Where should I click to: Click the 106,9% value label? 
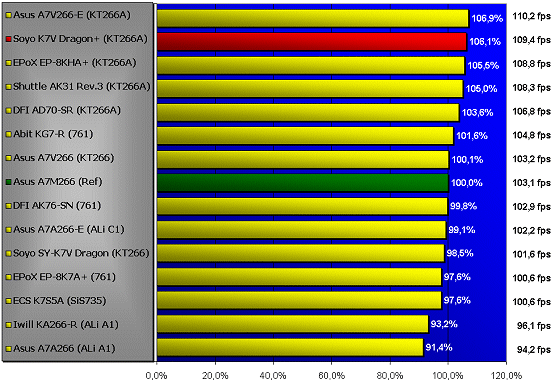487,18
